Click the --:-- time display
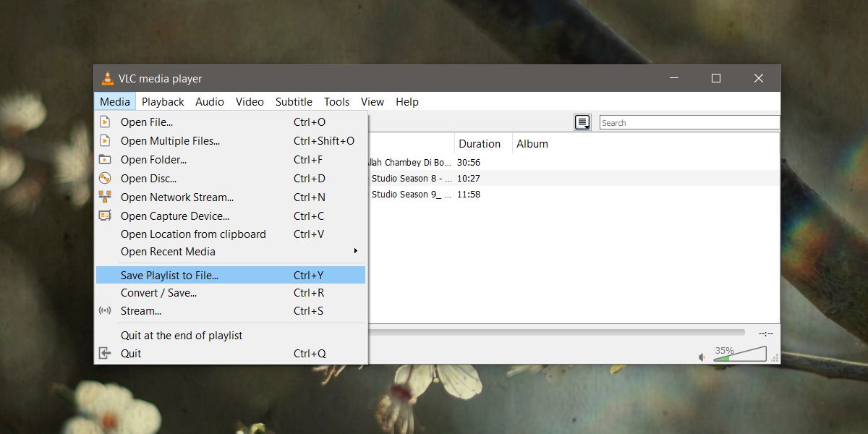This screenshot has width=868, height=434. 766,333
